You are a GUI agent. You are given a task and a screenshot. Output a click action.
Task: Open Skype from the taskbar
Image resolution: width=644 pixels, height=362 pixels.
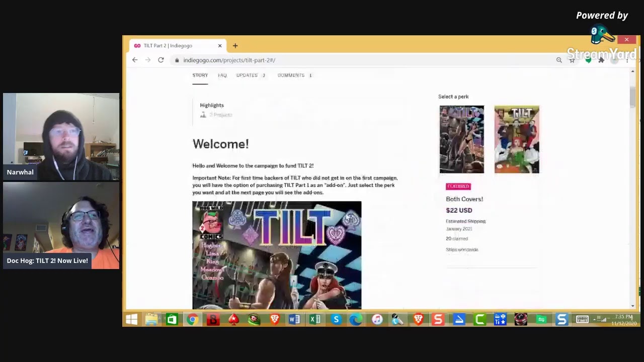pos(336,320)
